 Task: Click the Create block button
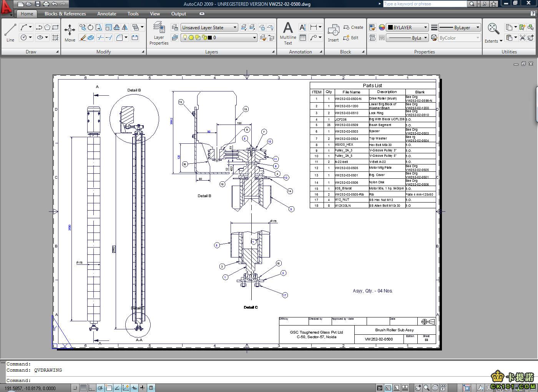coord(353,27)
